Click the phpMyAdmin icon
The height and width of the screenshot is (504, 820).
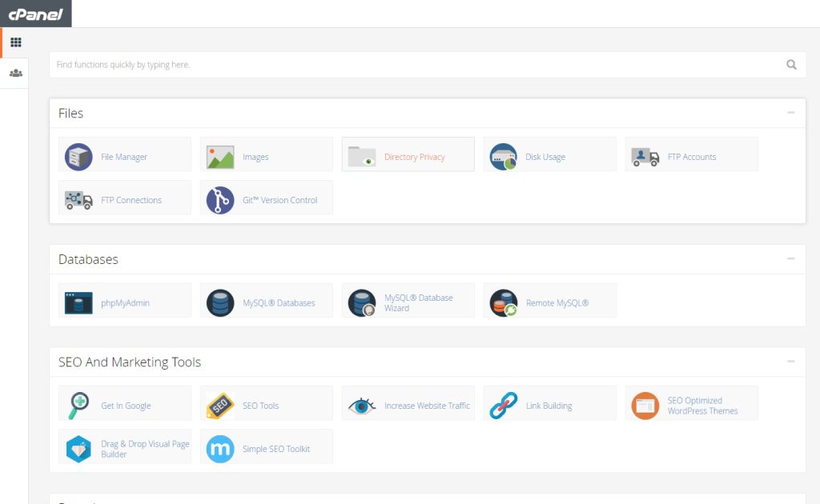click(78, 303)
